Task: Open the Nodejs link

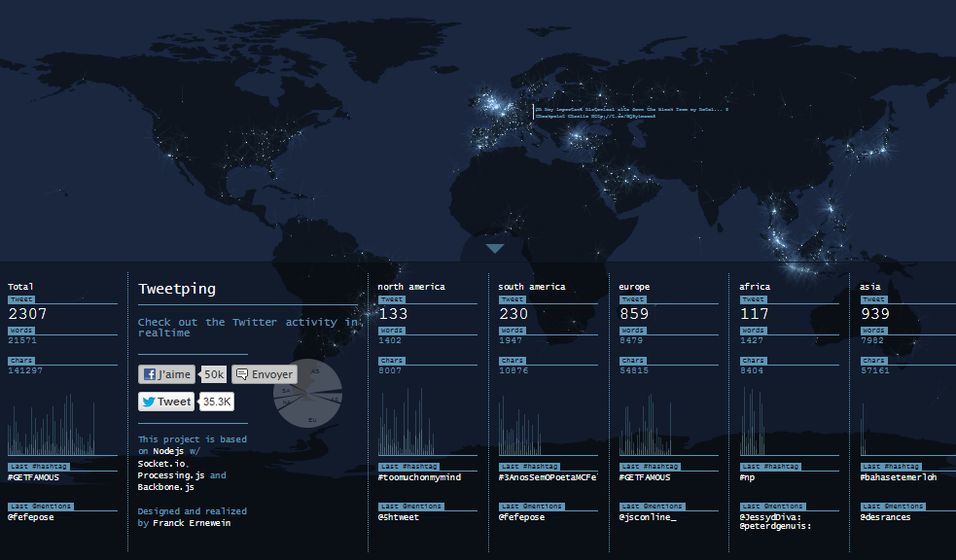Action: tap(168, 451)
